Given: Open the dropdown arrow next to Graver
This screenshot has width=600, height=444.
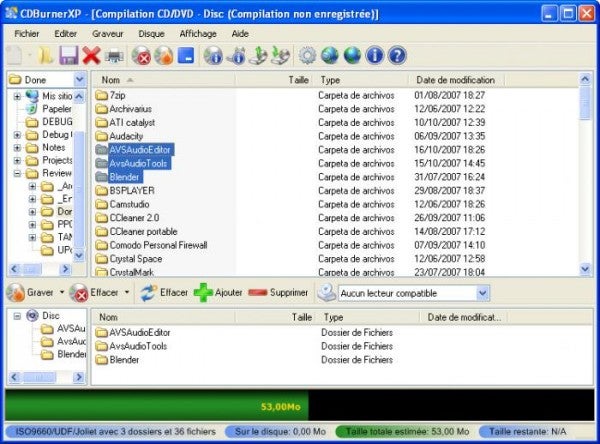Looking at the screenshot, I should tap(62, 292).
